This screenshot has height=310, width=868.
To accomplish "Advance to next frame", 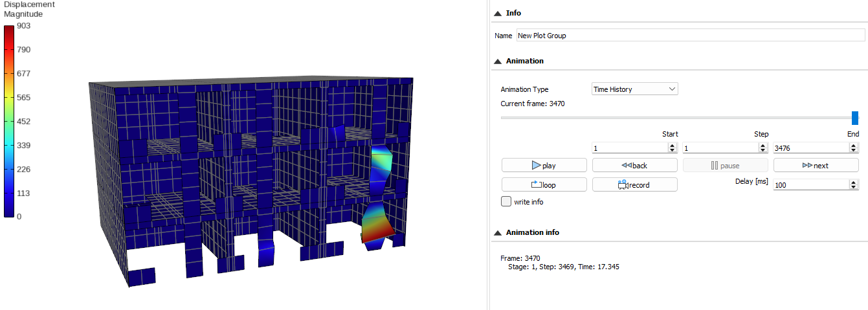I will pos(816,165).
